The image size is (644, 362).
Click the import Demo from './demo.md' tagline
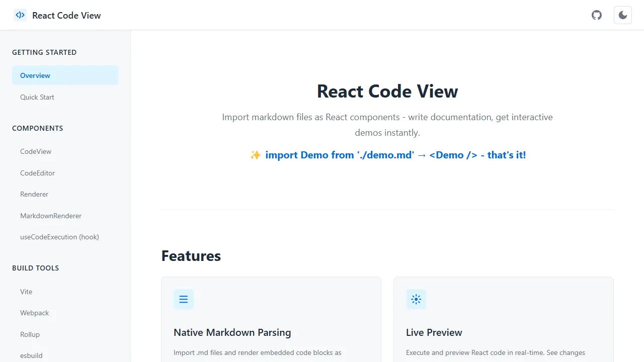click(x=387, y=155)
